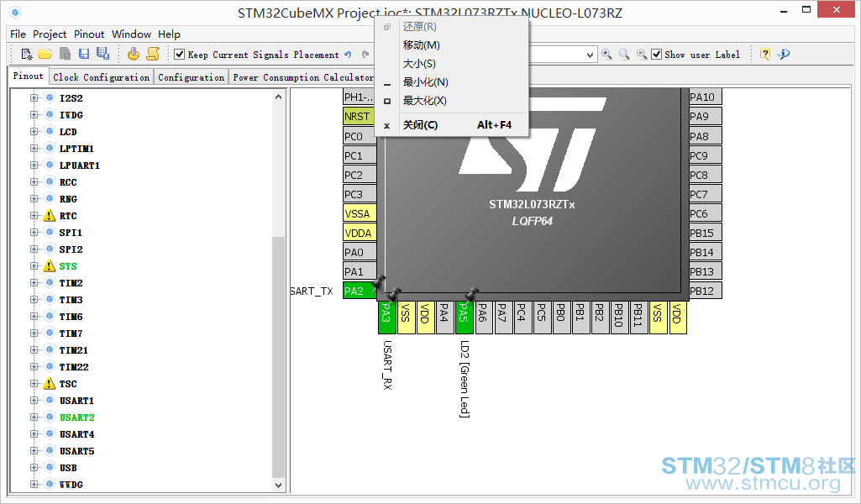Expand the LPTIM1 tree node

click(x=34, y=149)
